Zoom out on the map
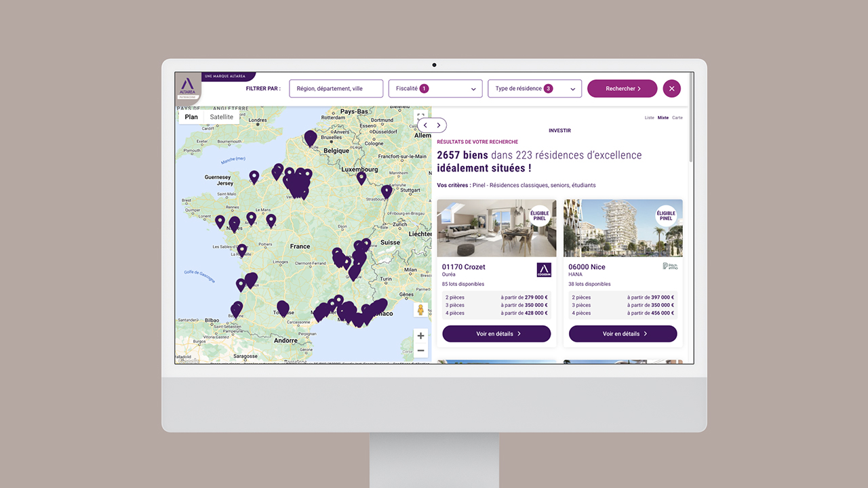 tap(420, 350)
